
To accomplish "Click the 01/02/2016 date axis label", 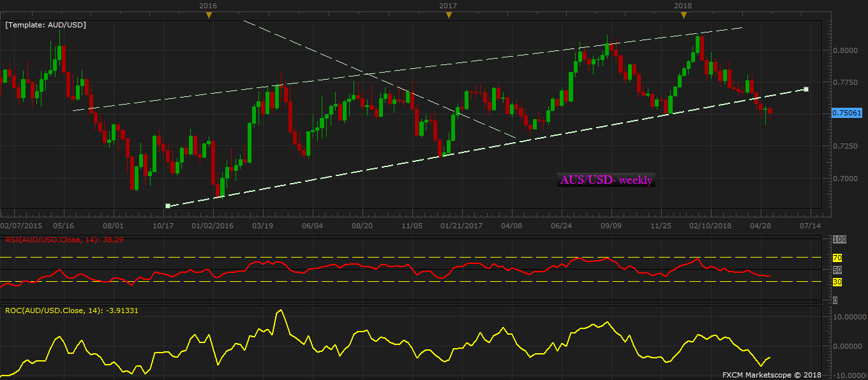I will point(213,226).
